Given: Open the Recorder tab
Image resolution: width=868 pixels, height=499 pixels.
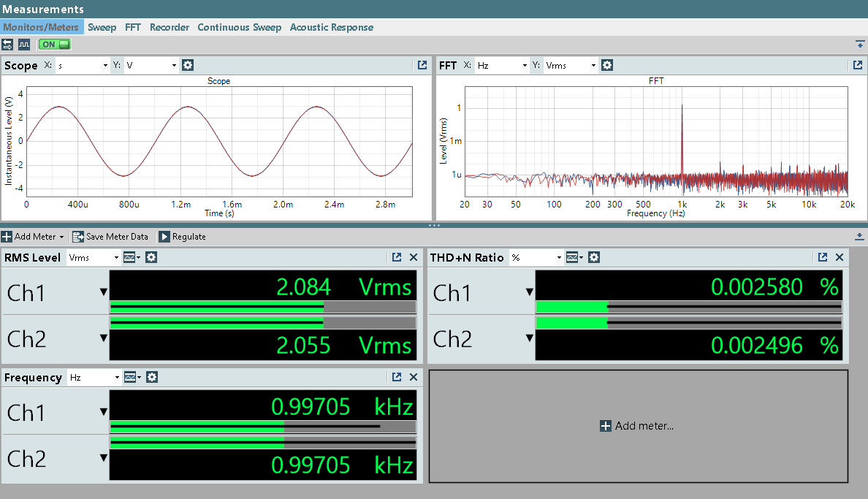Looking at the screenshot, I should tap(170, 27).
